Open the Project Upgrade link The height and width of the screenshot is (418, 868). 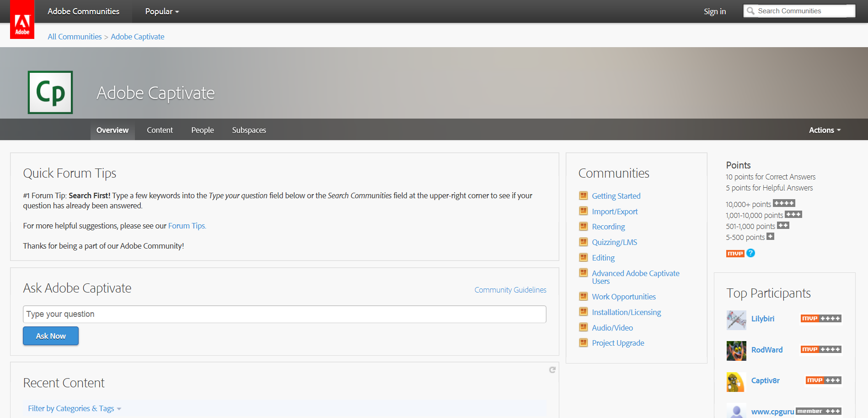point(618,343)
